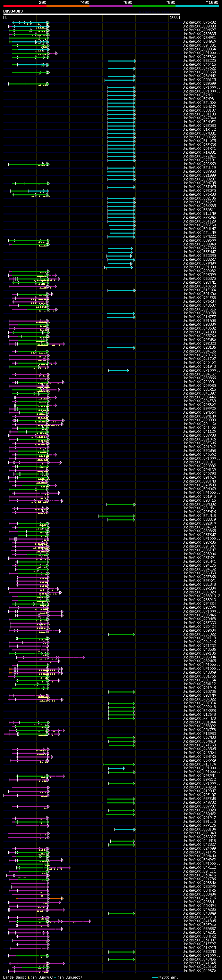The width and height of the screenshot is (222, 980).
Task: Select the UniRef100_P06599 label
Action: 199,275
